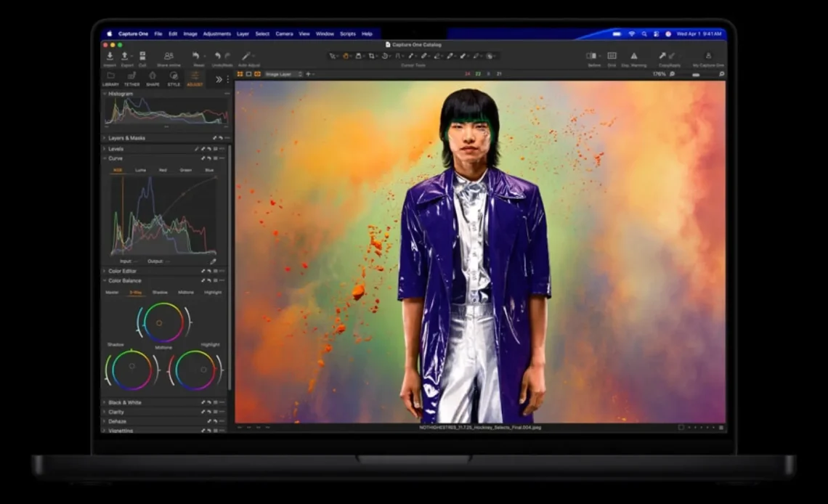This screenshot has height=504, width=828.
Task: Click the curve graph in Curve panel
Action: [x=163, y=215]
